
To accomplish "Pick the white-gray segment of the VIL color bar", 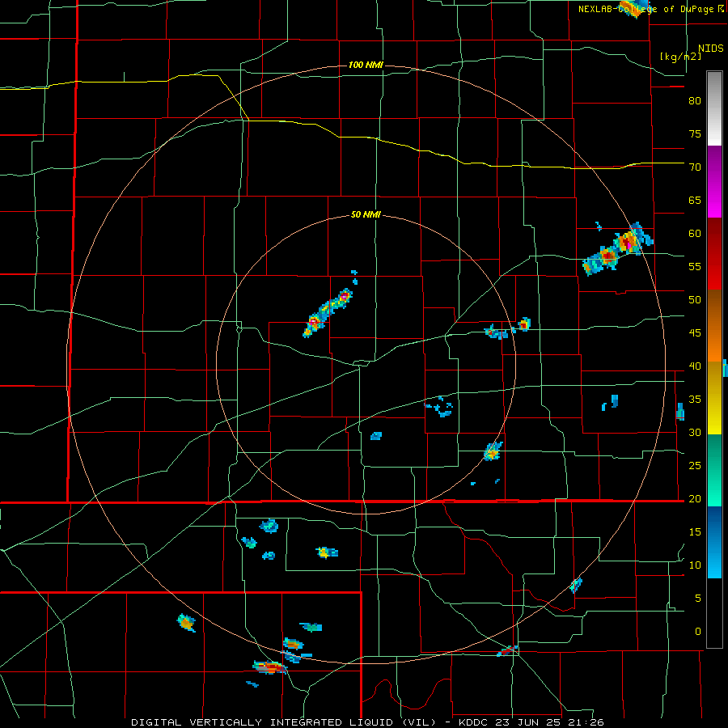I will pos(714,108).
